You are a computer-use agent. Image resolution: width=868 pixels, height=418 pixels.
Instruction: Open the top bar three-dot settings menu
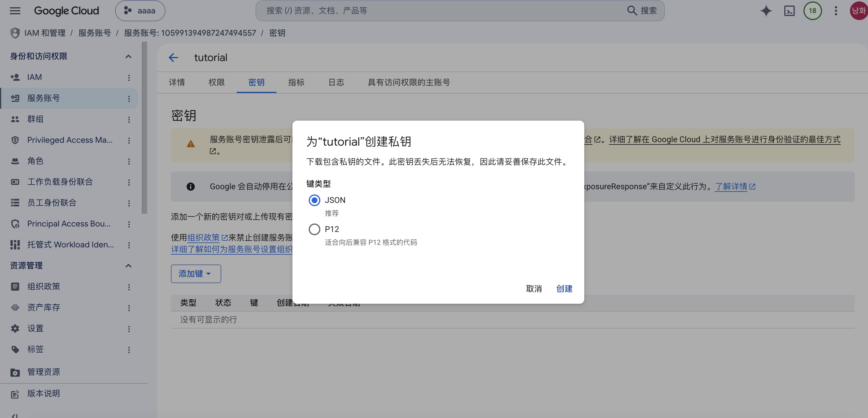click(x=836, y=11)
